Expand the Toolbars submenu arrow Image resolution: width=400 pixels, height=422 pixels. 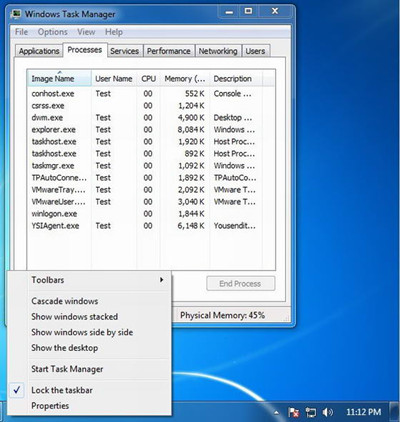point(162,280)
